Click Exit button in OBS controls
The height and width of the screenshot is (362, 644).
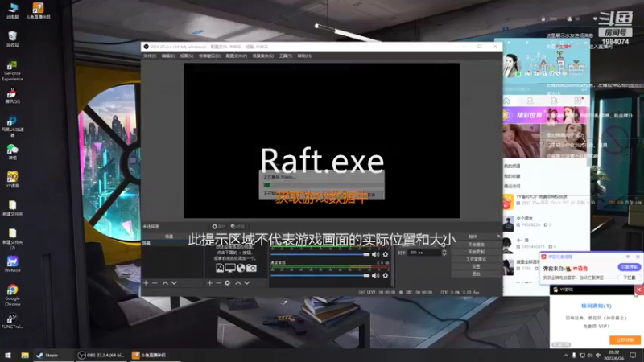476,274
